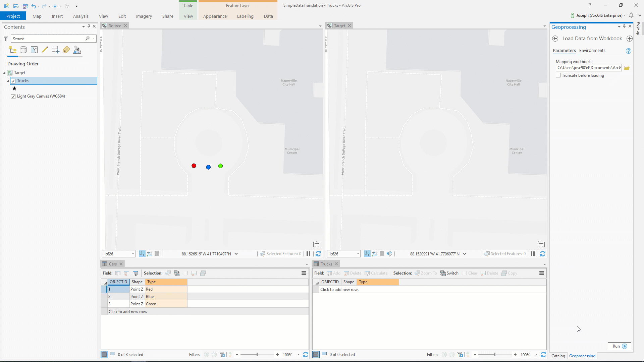
Task: Open the Target map scale dropdown
Action: (358, 254)
